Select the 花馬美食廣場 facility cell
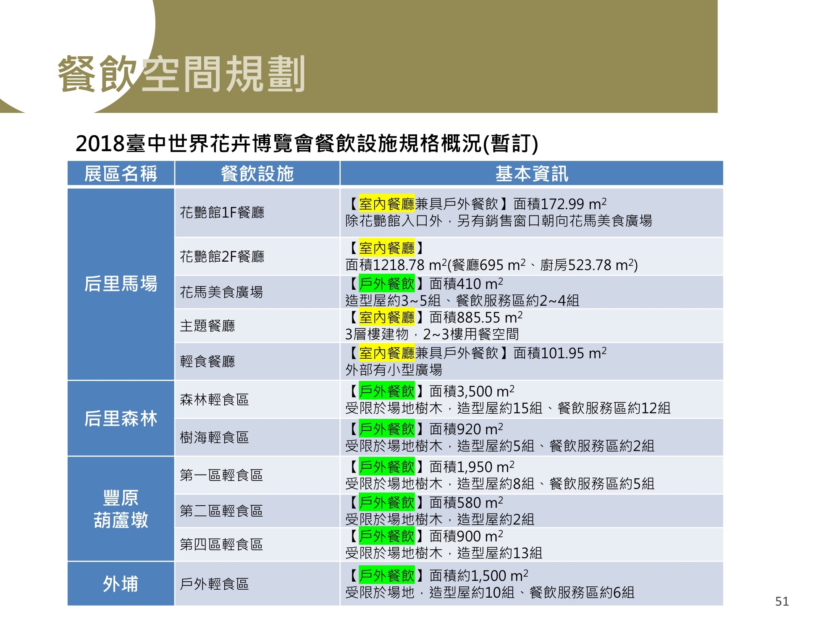 (x=221, y=292)
